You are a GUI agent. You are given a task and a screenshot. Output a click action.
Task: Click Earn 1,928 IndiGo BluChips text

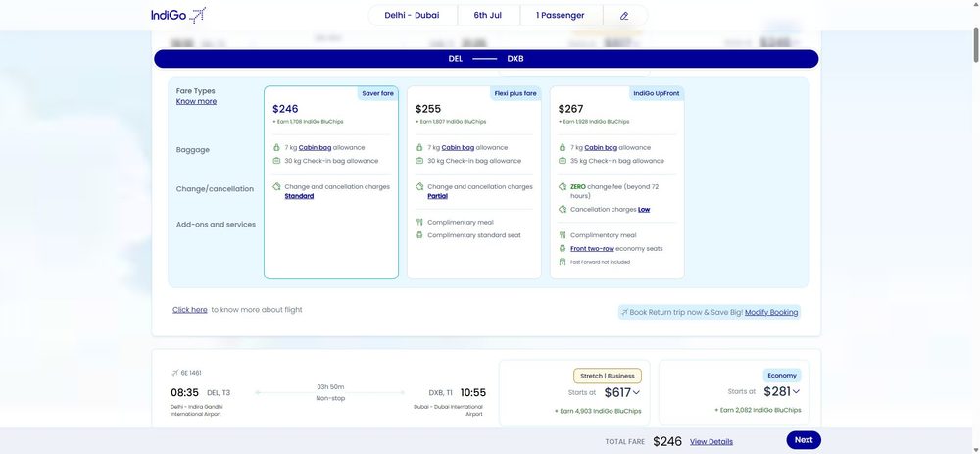(594, 122)
